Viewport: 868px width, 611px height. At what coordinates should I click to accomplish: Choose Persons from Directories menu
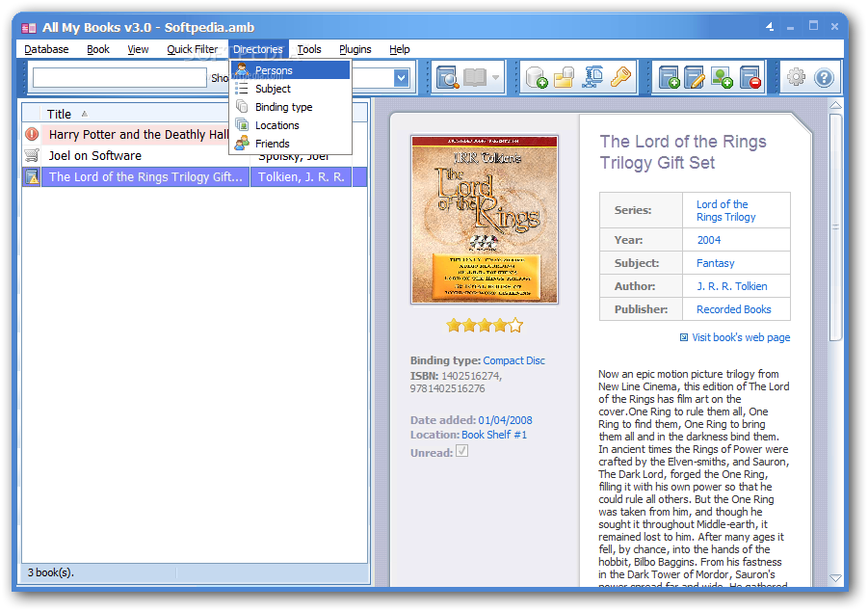pyautogui.click(x=291, y=70)
